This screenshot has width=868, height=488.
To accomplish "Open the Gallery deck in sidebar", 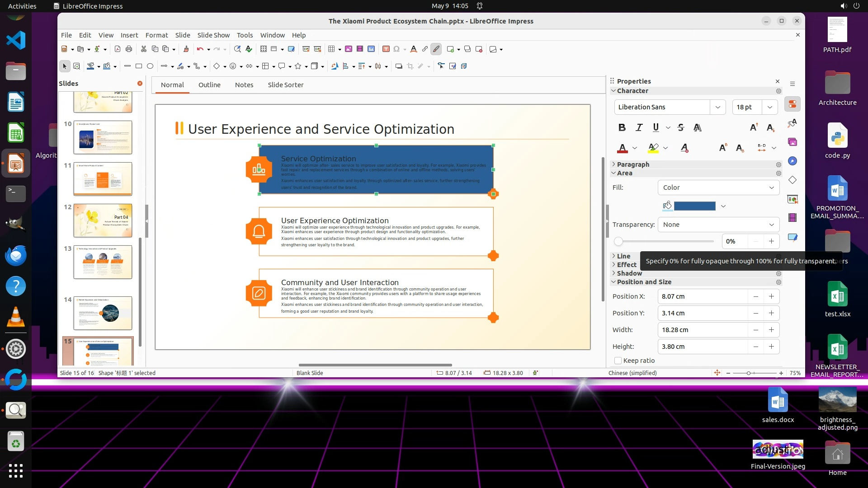I will (793, 142).
